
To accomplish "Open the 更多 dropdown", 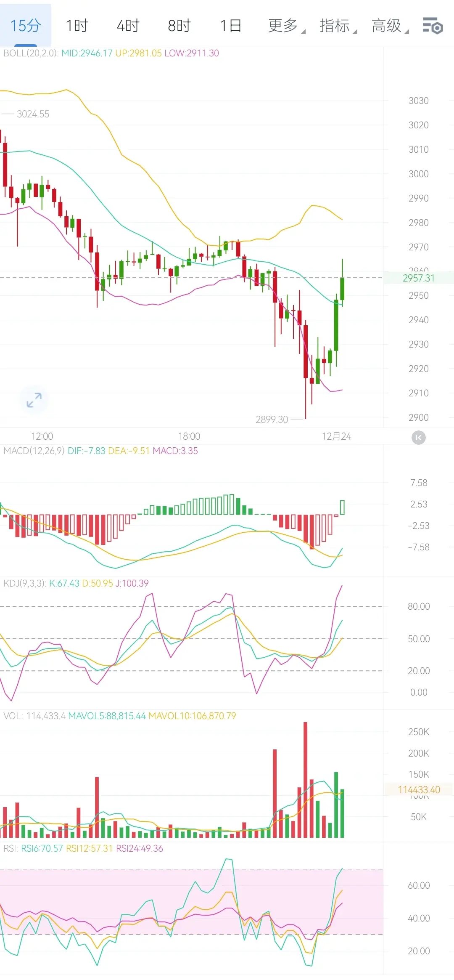I will coord(286,26).
